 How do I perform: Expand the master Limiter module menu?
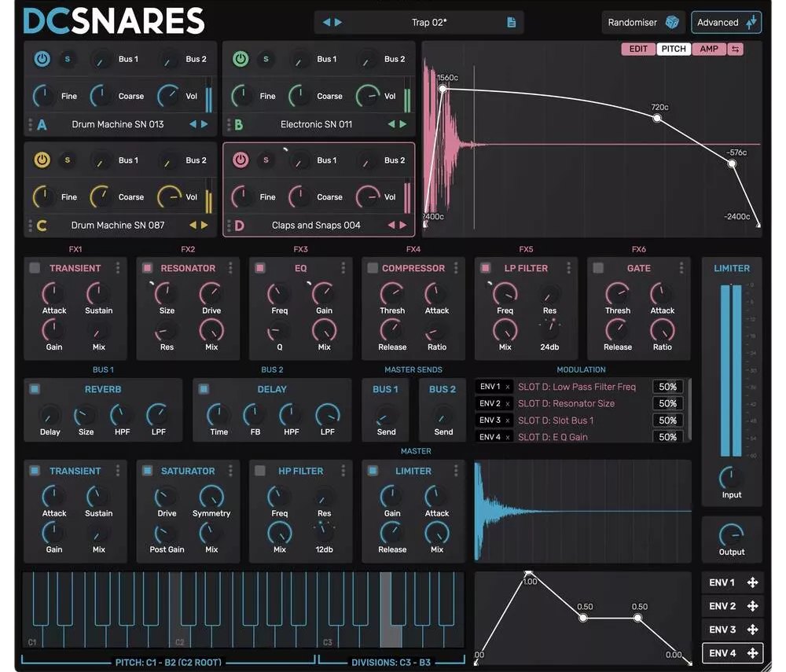[456, 471]
